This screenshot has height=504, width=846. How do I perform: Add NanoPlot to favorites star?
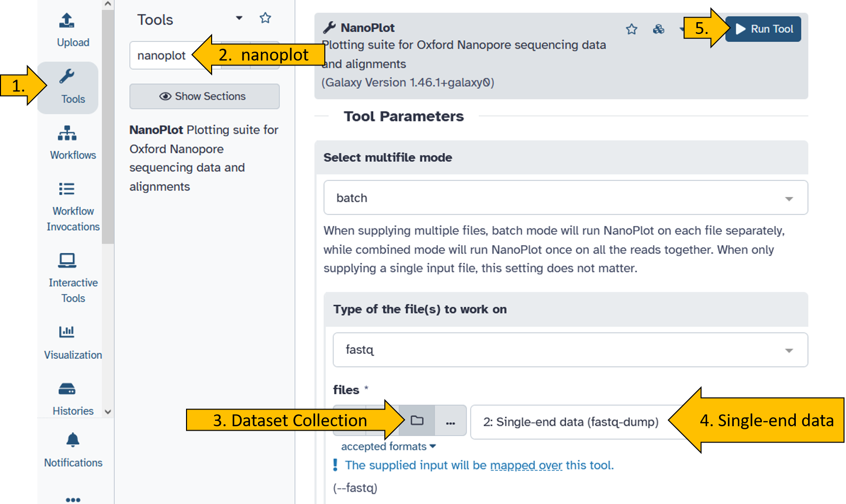[x=631, y=29]
